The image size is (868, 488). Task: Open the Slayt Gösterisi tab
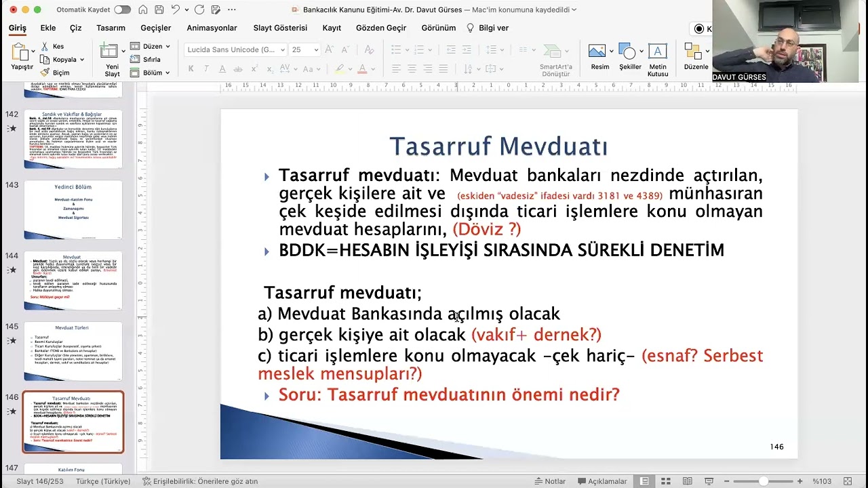[280, 28]
